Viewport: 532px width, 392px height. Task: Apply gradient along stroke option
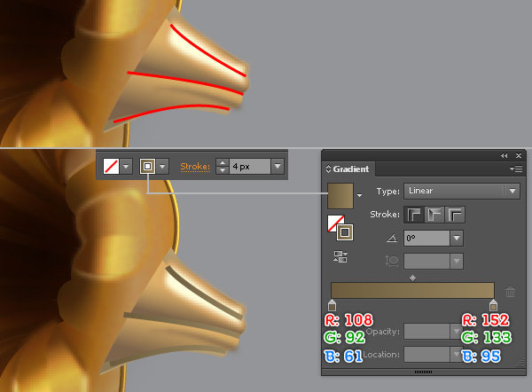pyautogui.click(x=434, y=215)
